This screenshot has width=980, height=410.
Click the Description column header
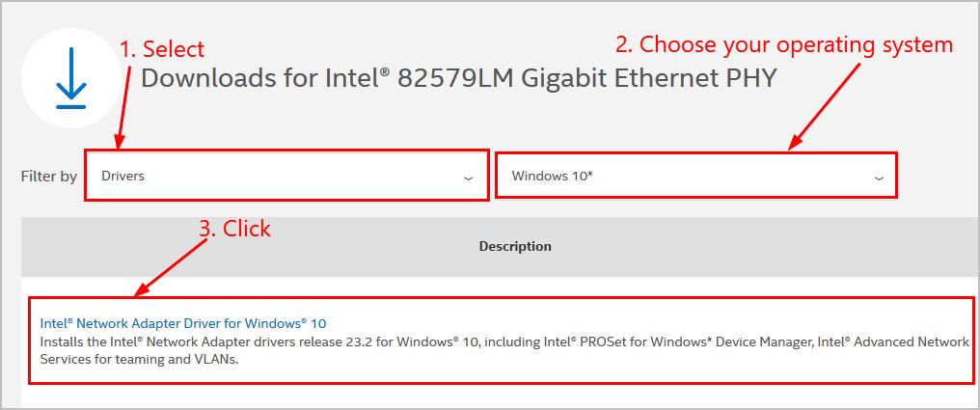click(515, 246)
